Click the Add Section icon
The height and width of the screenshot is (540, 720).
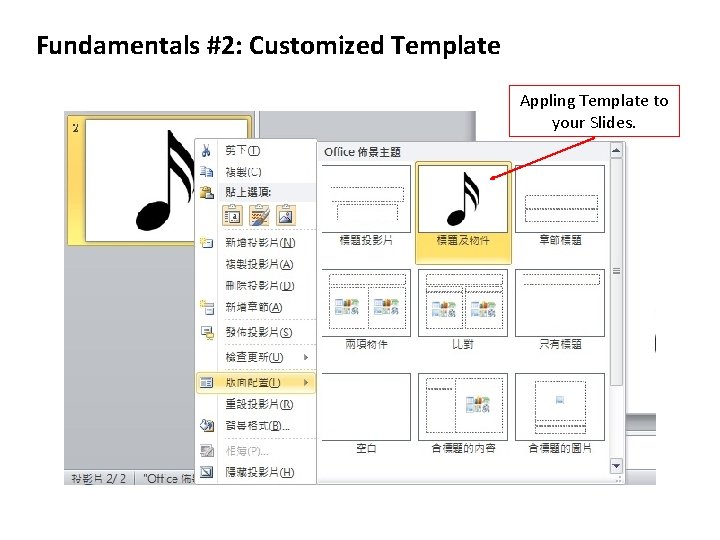pyautogui.click(x=207, y=307)
